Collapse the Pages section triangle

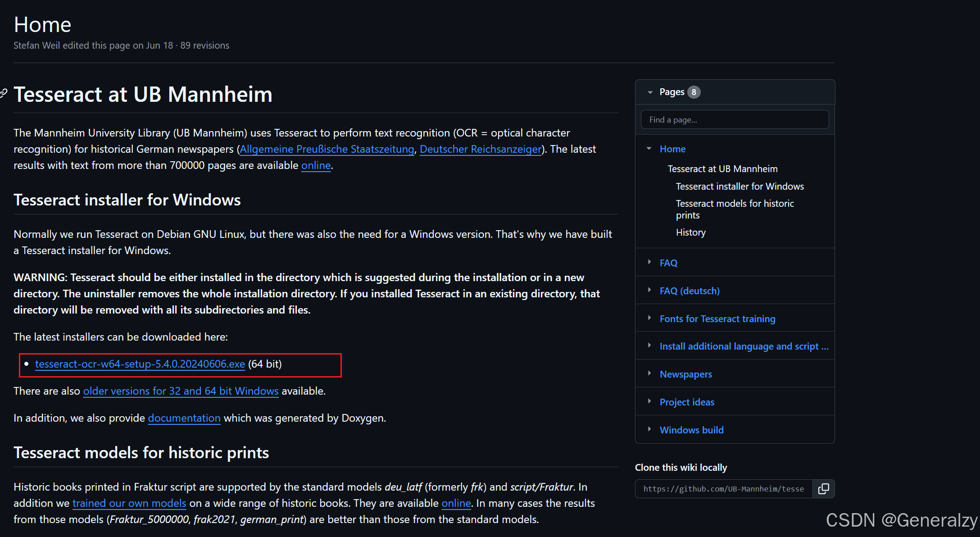(650, 92)
